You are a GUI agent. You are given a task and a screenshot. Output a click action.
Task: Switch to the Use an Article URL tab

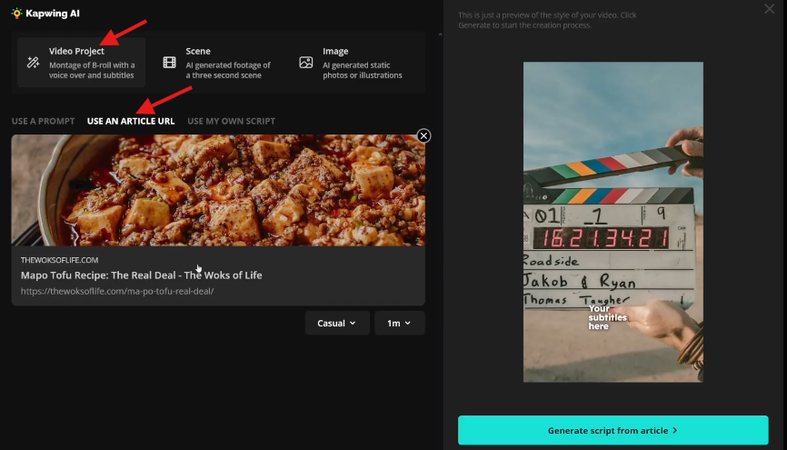click(x=131, y=121)
